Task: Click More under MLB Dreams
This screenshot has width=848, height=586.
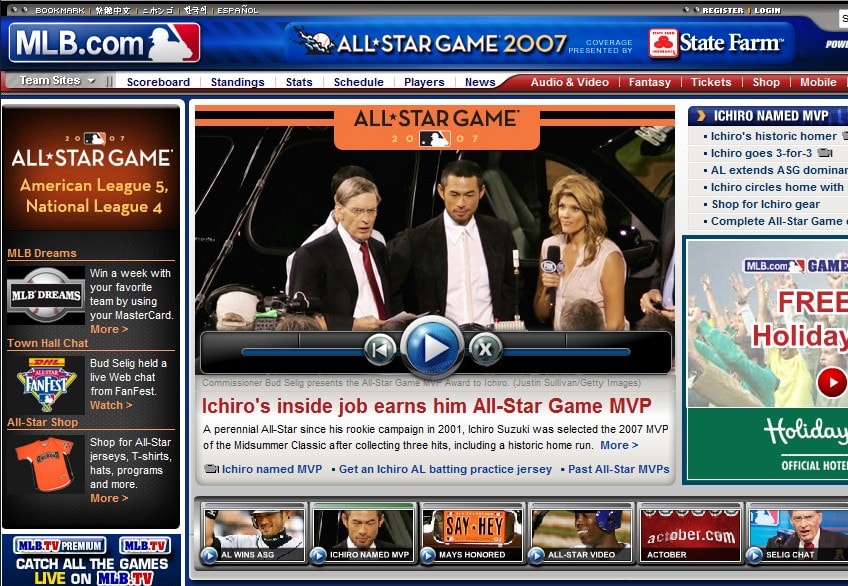Action: click(109, 329)
